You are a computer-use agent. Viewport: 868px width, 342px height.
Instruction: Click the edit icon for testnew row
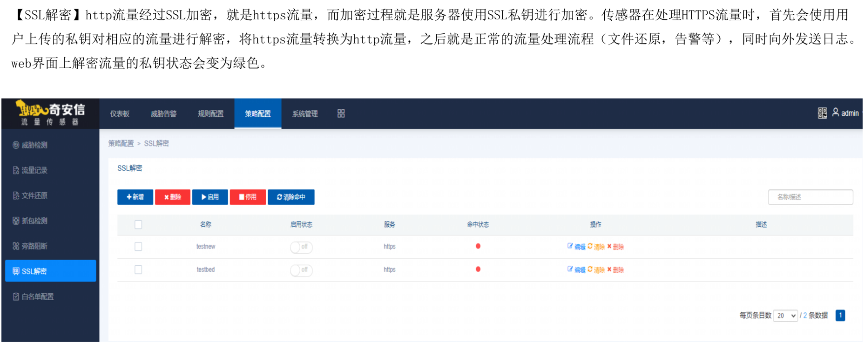click(x=570, y=246)
